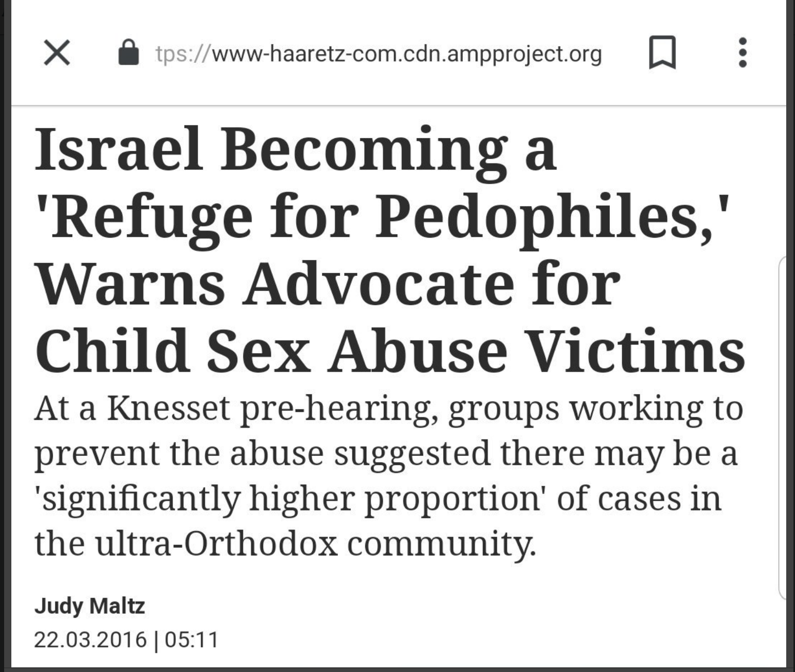Click 'Refuge for Pedophiles,' in the headline

tap(382, 217)
